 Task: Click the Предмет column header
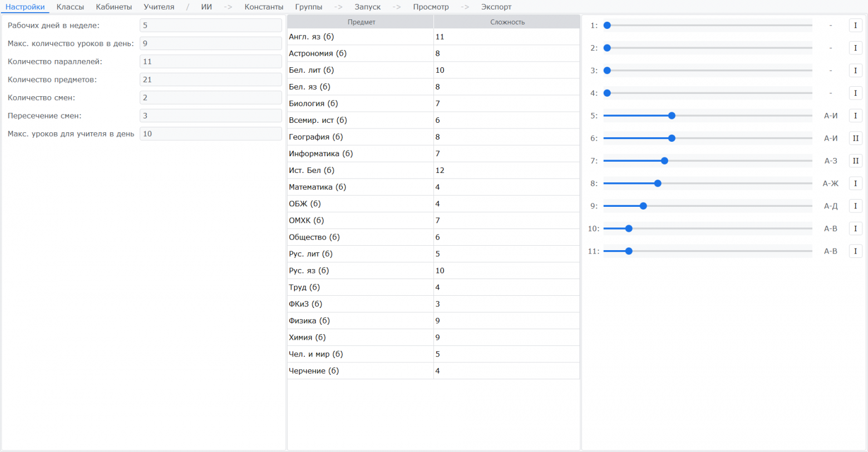(361, 22)
